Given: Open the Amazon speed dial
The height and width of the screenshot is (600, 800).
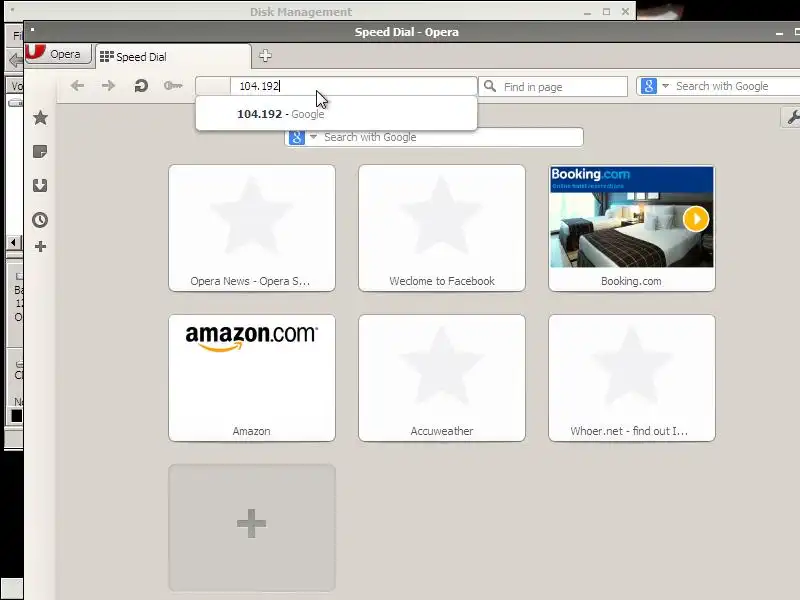Looking at the screenshot, I should coord(252,378).
